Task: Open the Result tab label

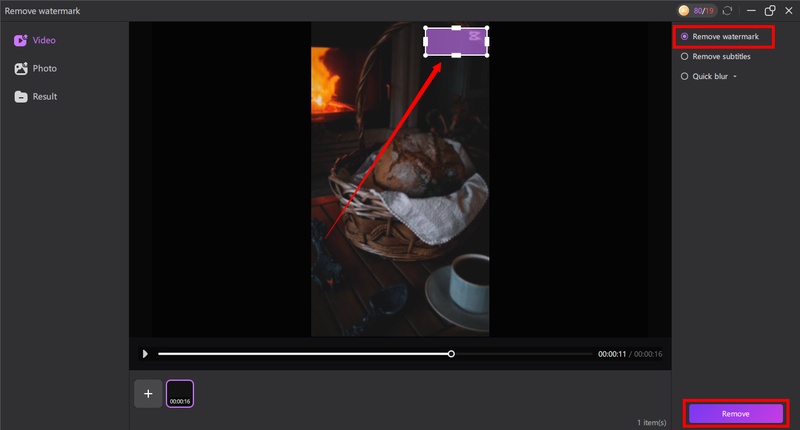Action: [45, 97]
